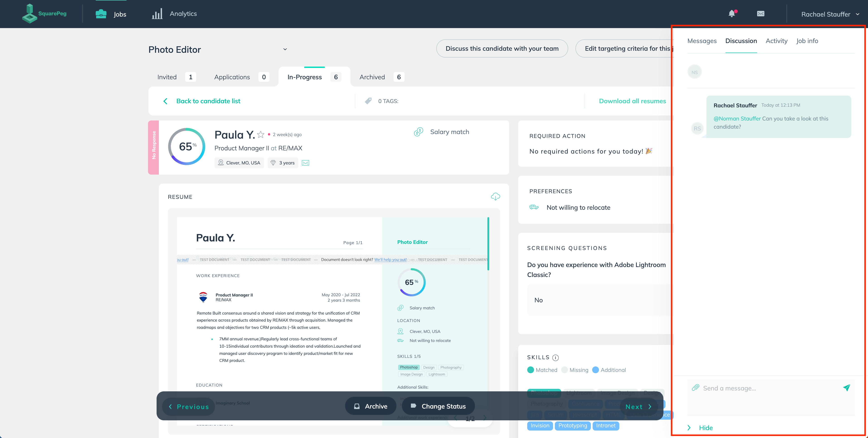Click Discuss this candidate with your team
This screenshot has height=438, width=868.
[502, 48]
